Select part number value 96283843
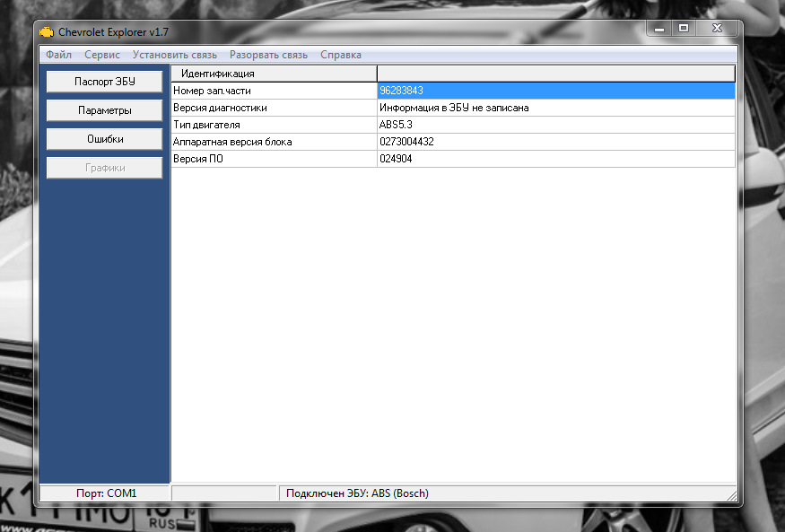 click(556, 91)
